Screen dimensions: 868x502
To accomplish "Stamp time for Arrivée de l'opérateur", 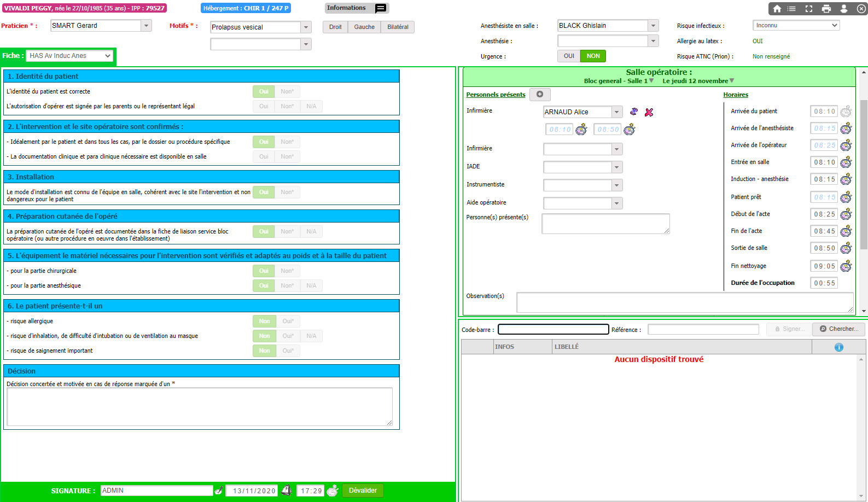I will pyautogui.click(x=846, y=145).
